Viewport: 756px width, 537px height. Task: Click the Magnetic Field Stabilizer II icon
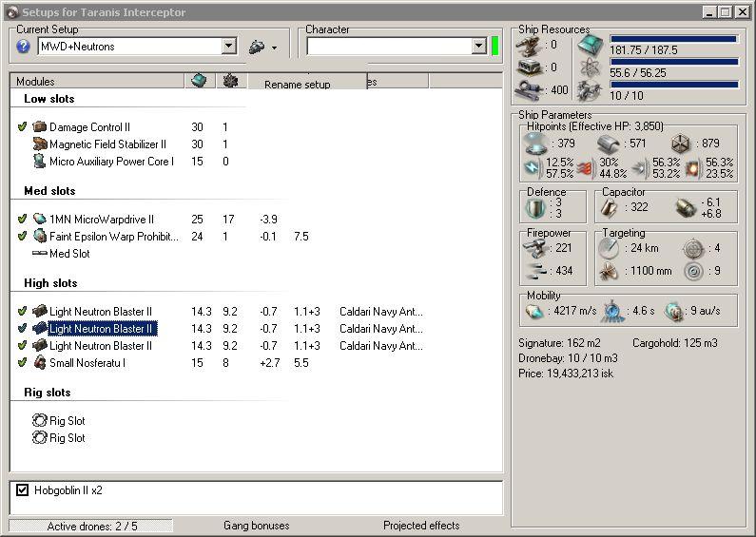[40, 144]
